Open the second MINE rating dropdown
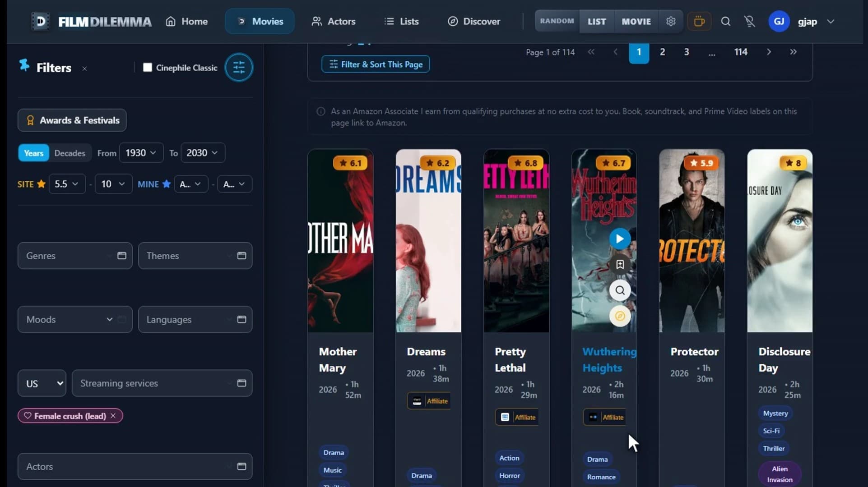The image size is (868, 487). click(235, 184)
